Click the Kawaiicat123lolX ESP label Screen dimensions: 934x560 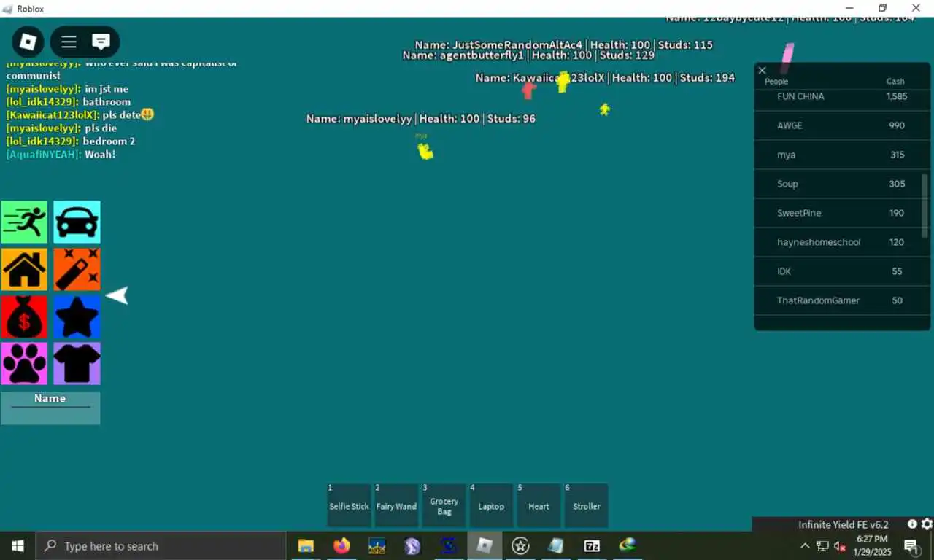tap(605, 77)
